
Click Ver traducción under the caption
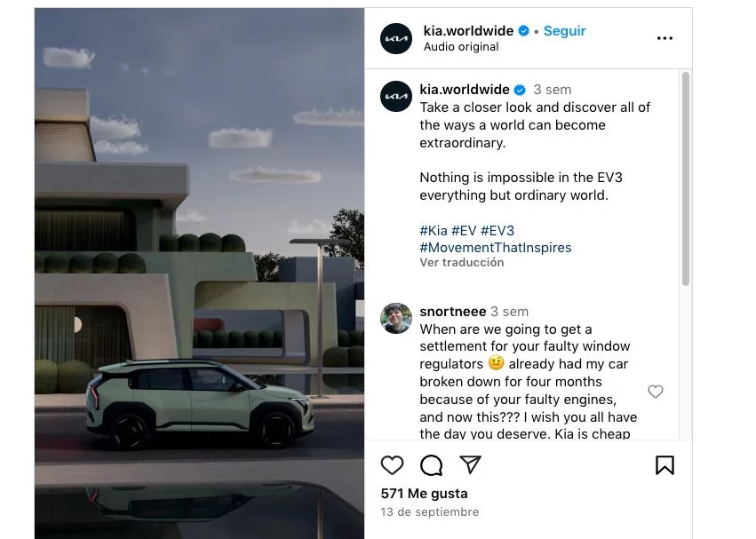coord(461,262)
